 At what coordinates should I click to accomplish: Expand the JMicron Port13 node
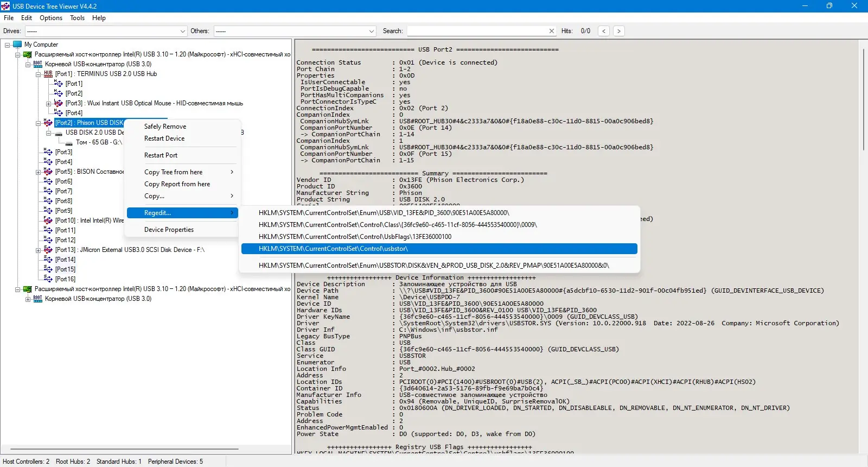tap(39, 250)
